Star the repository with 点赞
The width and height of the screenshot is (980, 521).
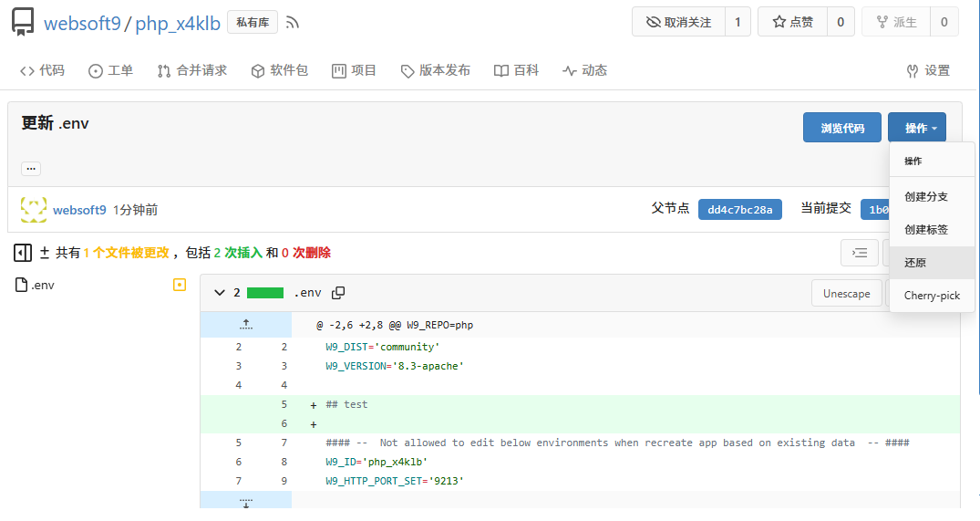point(792,22)
